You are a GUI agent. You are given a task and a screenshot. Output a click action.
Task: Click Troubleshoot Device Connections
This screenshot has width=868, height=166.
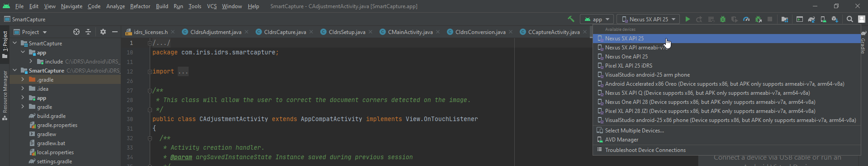(x=726, y=150)
